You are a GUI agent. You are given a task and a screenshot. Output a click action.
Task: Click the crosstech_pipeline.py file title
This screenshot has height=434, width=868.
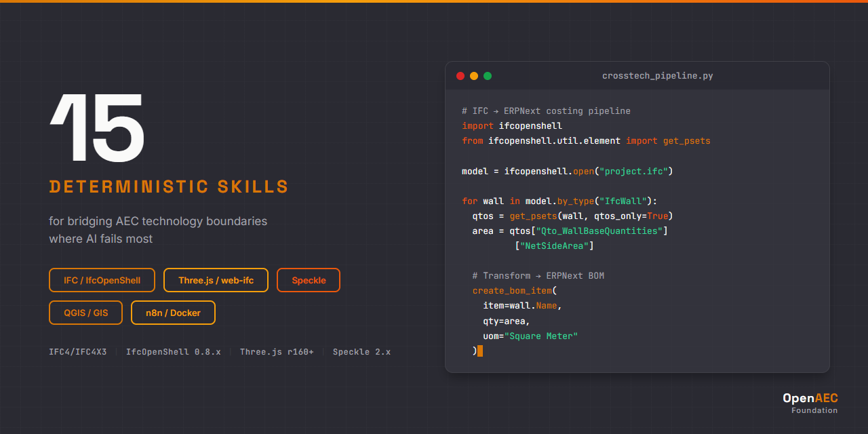click(657, 76)
